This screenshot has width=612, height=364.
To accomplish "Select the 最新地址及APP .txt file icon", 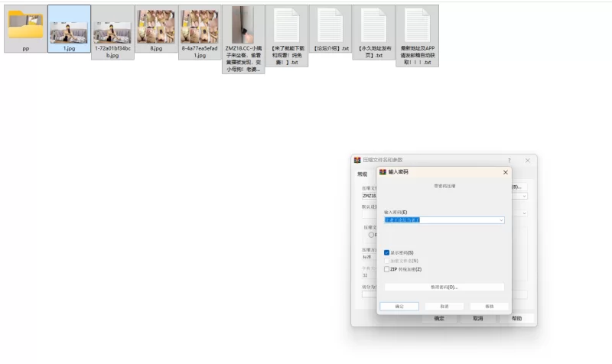I will pyautogui.click(x=417, y=26).
